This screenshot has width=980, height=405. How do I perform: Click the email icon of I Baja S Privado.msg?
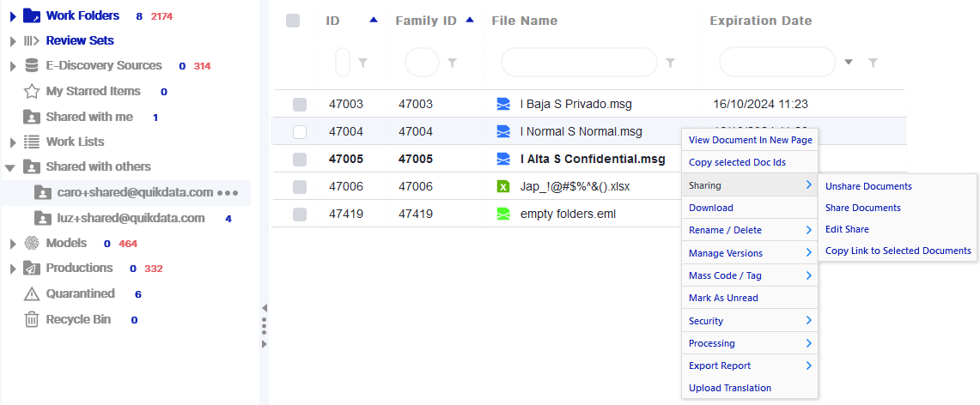[x=503, y=104]
